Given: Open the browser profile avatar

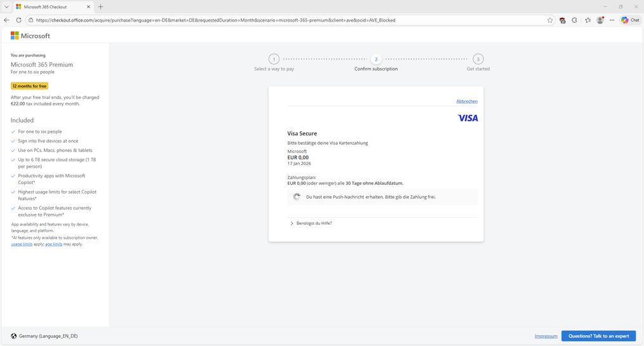Looking at the screenshot, I should tap(600, 20).
